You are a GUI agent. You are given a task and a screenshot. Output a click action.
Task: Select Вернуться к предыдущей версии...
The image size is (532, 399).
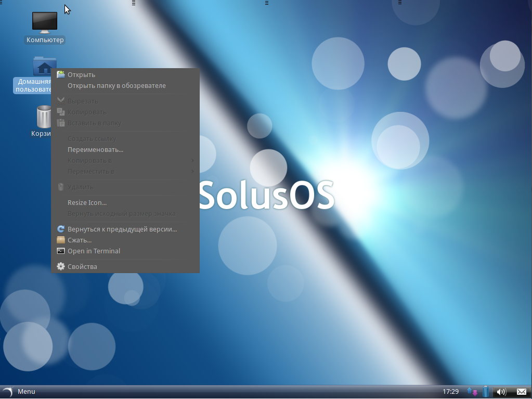pyautogui.click(x=125, y=229)
